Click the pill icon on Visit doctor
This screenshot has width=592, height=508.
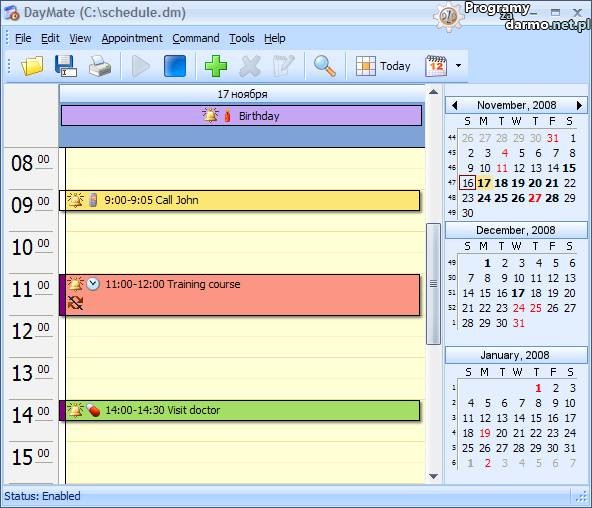coord(93,410)
